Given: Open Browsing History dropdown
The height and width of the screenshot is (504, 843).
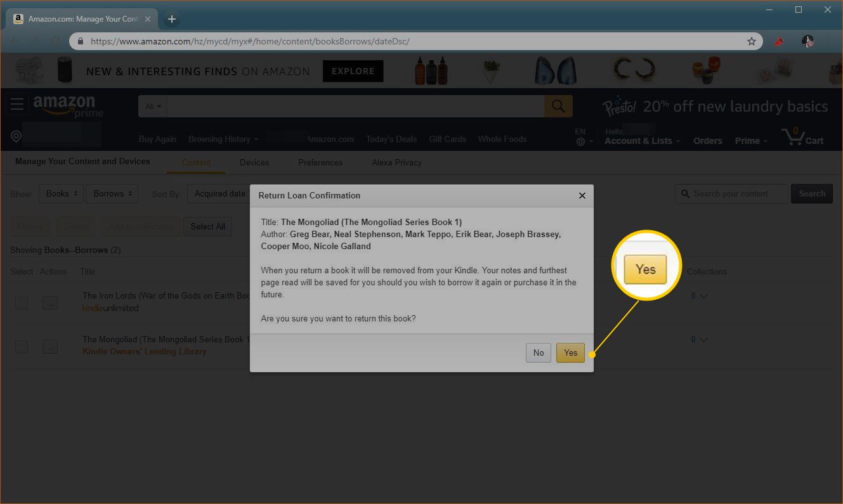Looking at the screenshot, I should pyautogui.click(x=223, y=139).
